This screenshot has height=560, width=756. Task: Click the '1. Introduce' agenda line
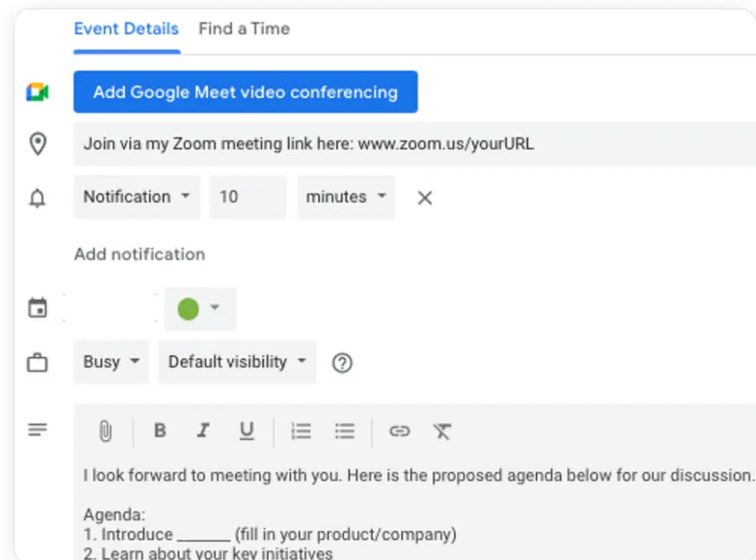[269, 534]
